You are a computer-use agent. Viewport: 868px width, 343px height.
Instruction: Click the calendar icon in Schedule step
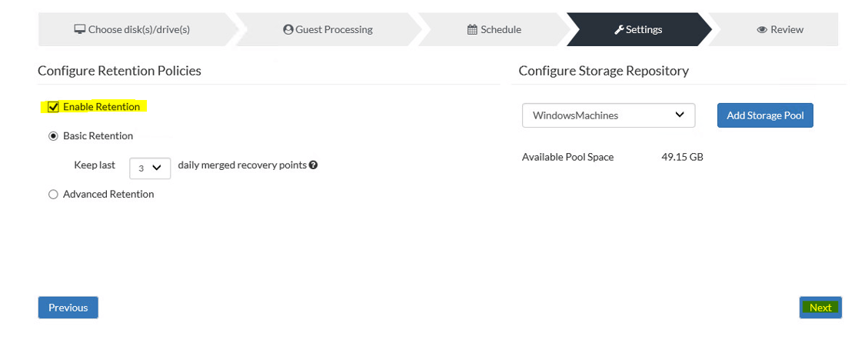pyautogui.click(x=472, y=29)
